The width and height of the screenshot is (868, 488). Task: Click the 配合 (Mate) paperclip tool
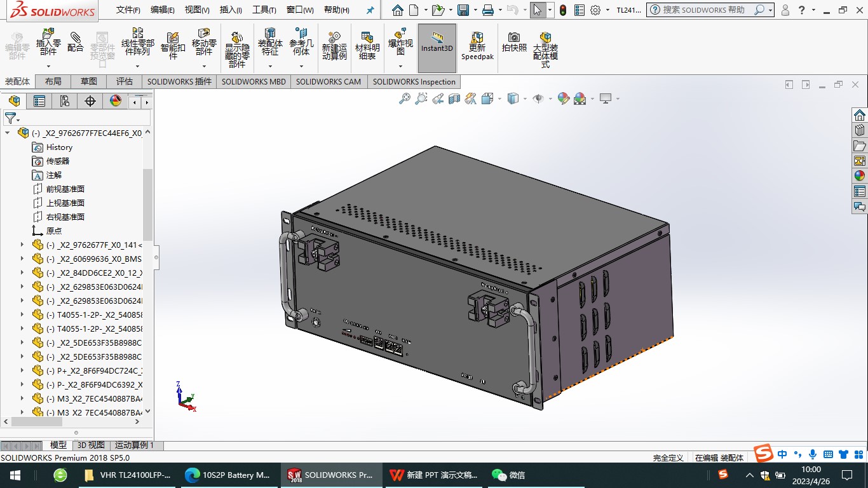[75, 43]
